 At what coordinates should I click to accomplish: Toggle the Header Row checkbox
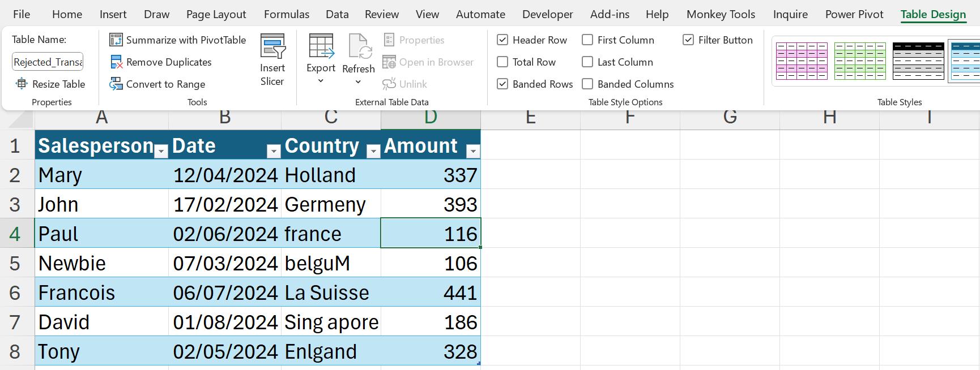502,40
